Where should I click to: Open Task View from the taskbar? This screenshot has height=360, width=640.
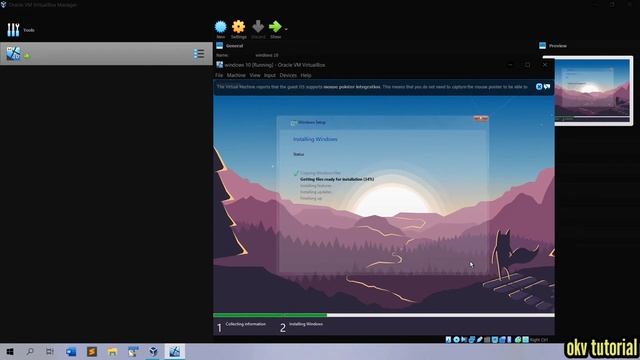pyautogui.click(x=50, y=351)
